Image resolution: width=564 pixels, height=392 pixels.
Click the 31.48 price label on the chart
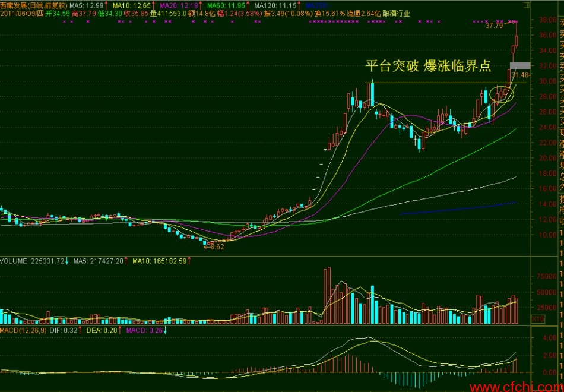(x=519, y=75)
